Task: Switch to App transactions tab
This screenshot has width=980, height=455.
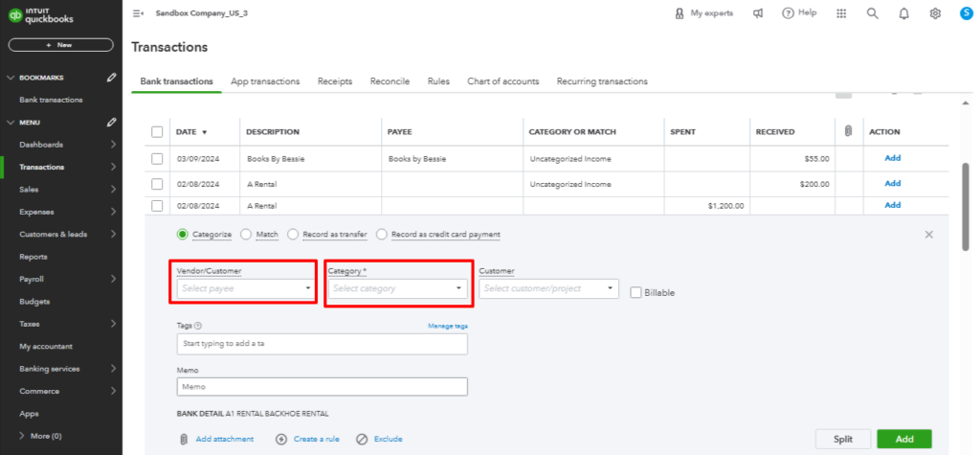Action: click(x=265, y=81)
